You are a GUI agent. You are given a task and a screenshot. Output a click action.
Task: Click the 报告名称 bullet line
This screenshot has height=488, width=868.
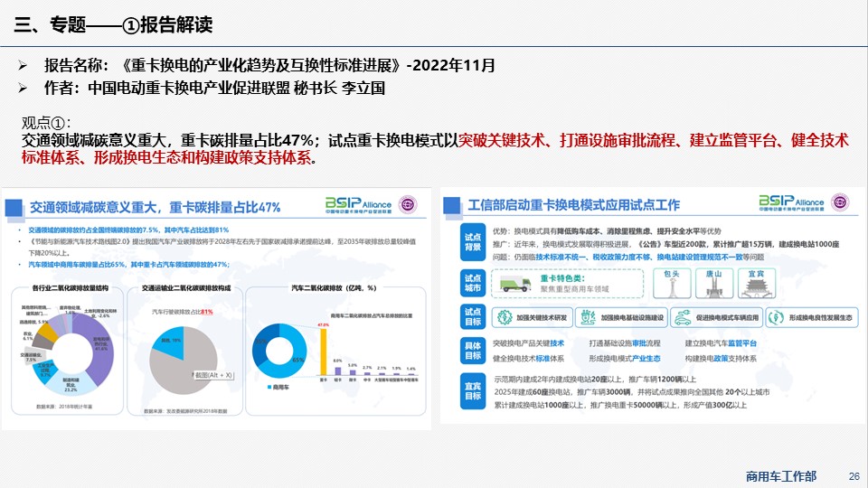pos(269,65)
